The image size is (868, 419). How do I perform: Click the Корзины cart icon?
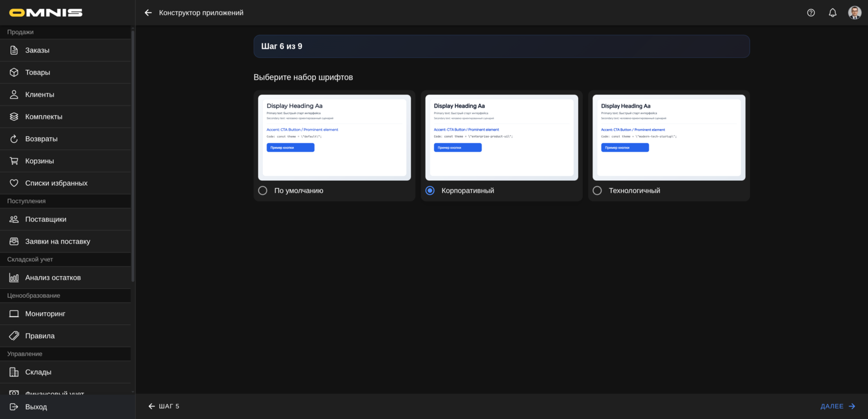tap(14, 161)
